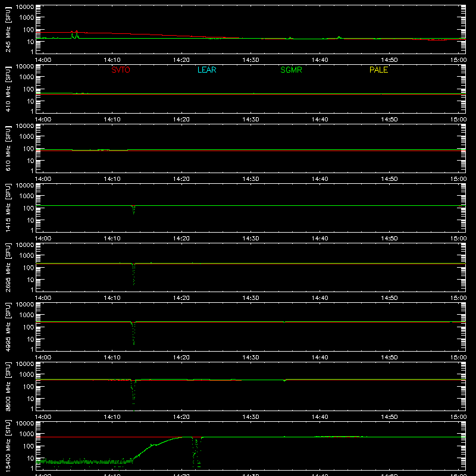
Task: Click 15:00 tick label under 245 MHz panel
Action: [458, 60]
